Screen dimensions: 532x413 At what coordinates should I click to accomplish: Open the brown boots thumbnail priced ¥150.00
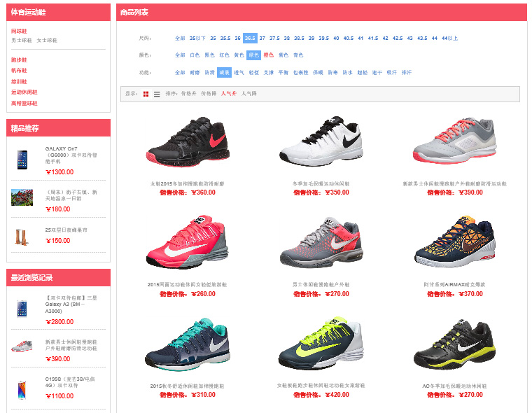tap(22, 237)
